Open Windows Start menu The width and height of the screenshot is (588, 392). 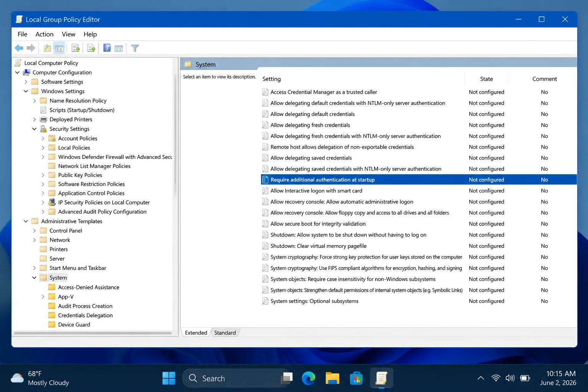[169, 378]
